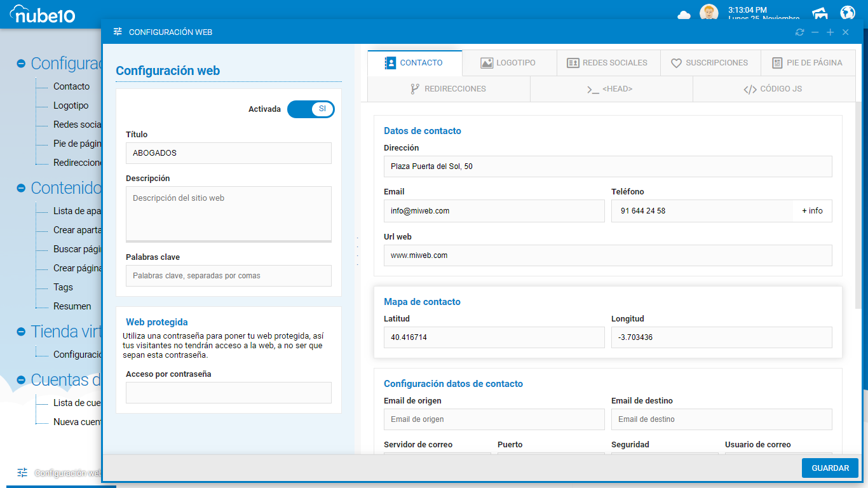The image size is (868, 488).
Task: Toggle the Activada switch off
Action: click(x=311, y=109)
